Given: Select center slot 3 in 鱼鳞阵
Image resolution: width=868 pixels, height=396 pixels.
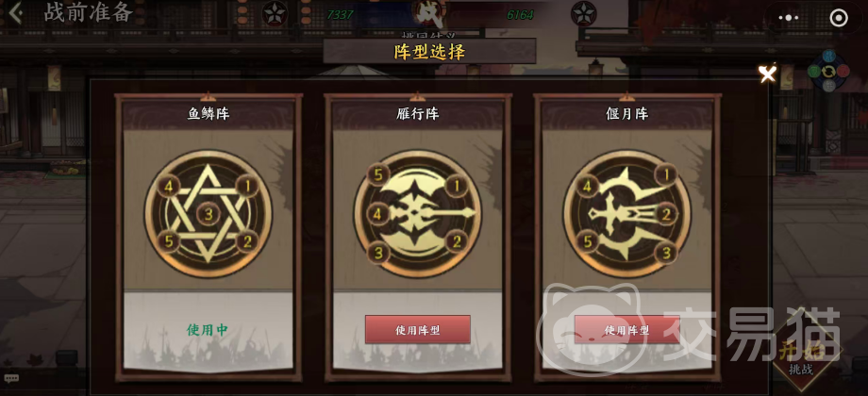Looking at the screenshot, I should click(209, 214).
